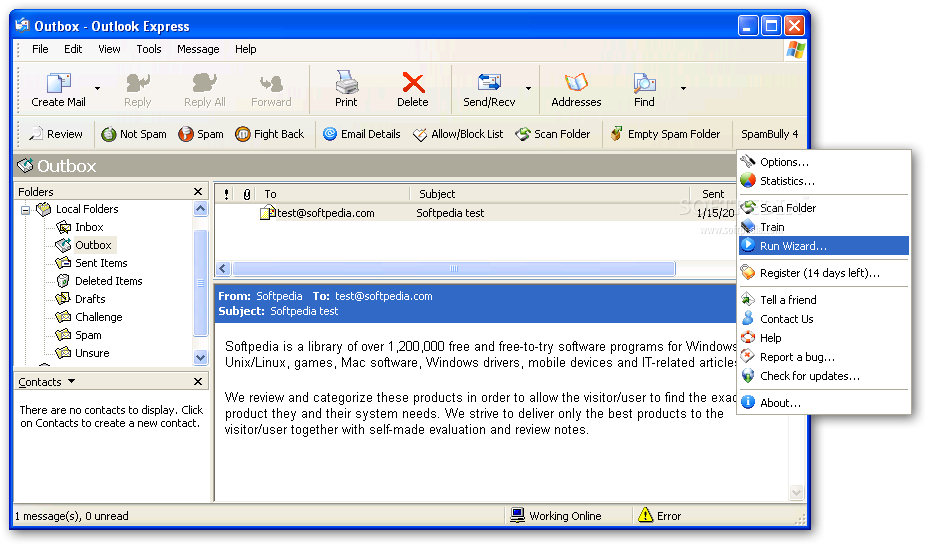Choose Scan Folder in the dropdown menu
927x545 pixels.
824,207
